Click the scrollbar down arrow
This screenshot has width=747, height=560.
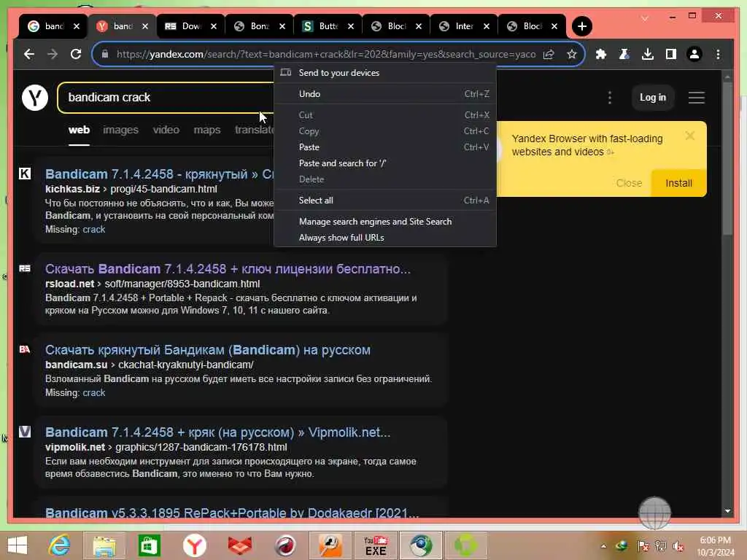727,511
